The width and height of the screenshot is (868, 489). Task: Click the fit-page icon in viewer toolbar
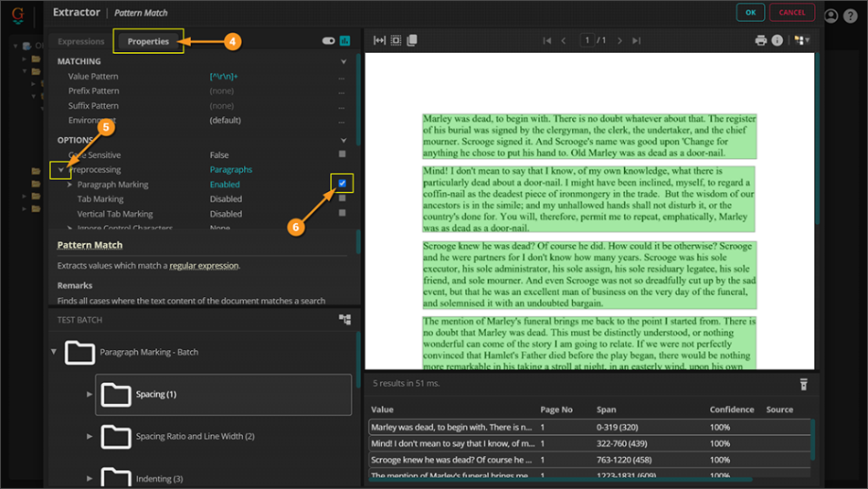pyautogui.click(x=396, y=40)
